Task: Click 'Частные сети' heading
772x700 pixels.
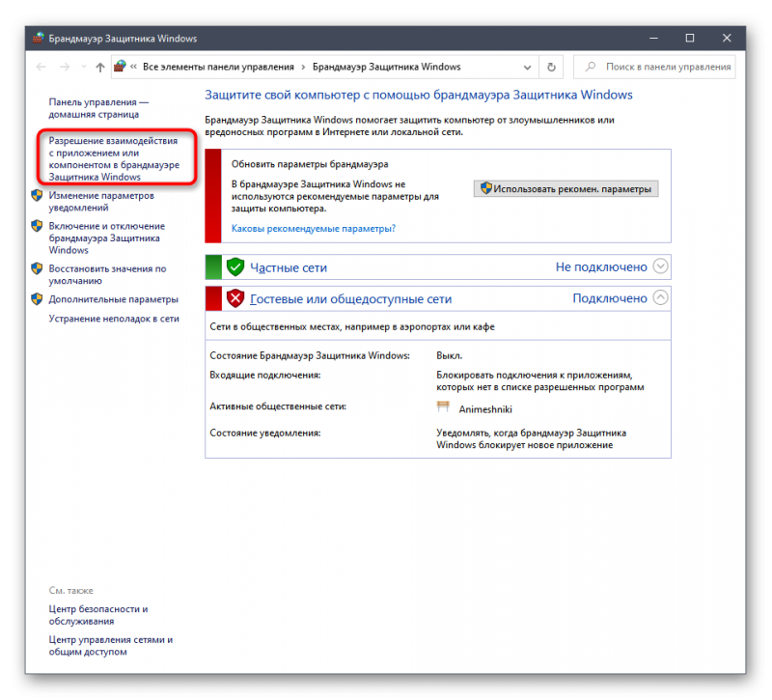Action: [x=288, y=267]
